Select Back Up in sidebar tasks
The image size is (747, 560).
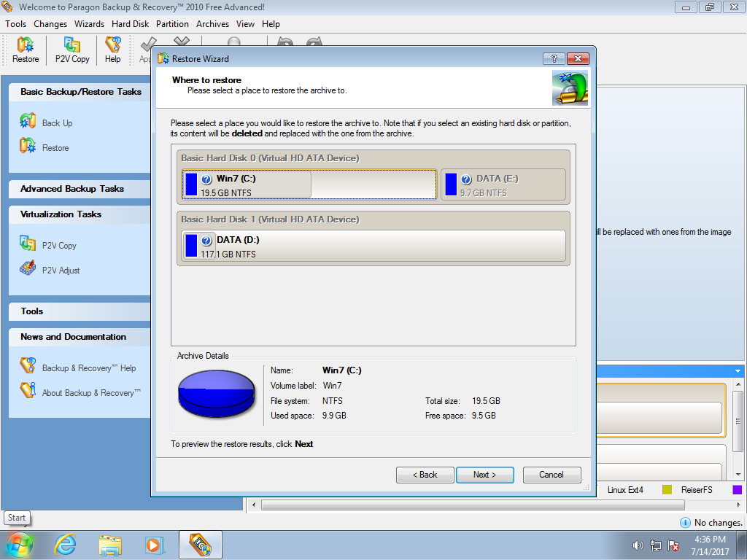57,123
